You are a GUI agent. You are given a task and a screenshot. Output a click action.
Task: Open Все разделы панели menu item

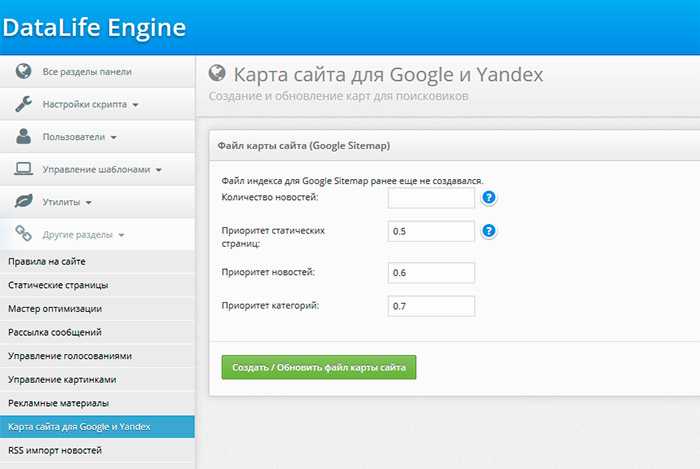[x=97, y=71]
